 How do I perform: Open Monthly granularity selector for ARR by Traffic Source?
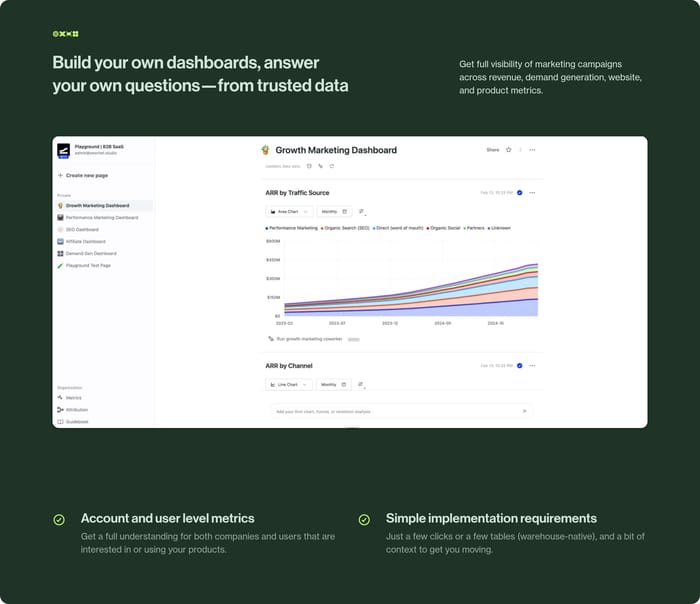tap(334, 212)
